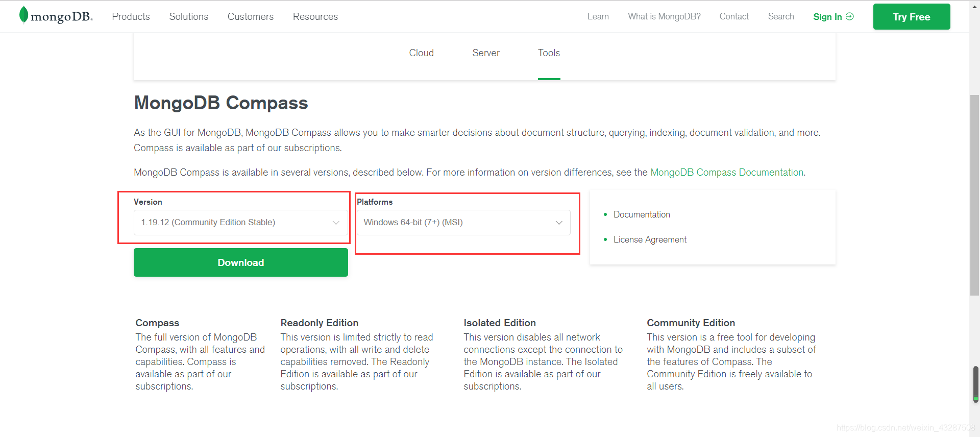Open the Documentation link in side panel
Image resolution: width=980 pixels, height=437 pixels.
coord(642,214)
